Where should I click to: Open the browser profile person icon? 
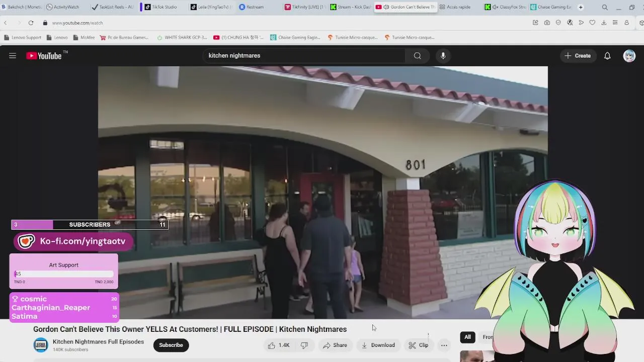626,23
